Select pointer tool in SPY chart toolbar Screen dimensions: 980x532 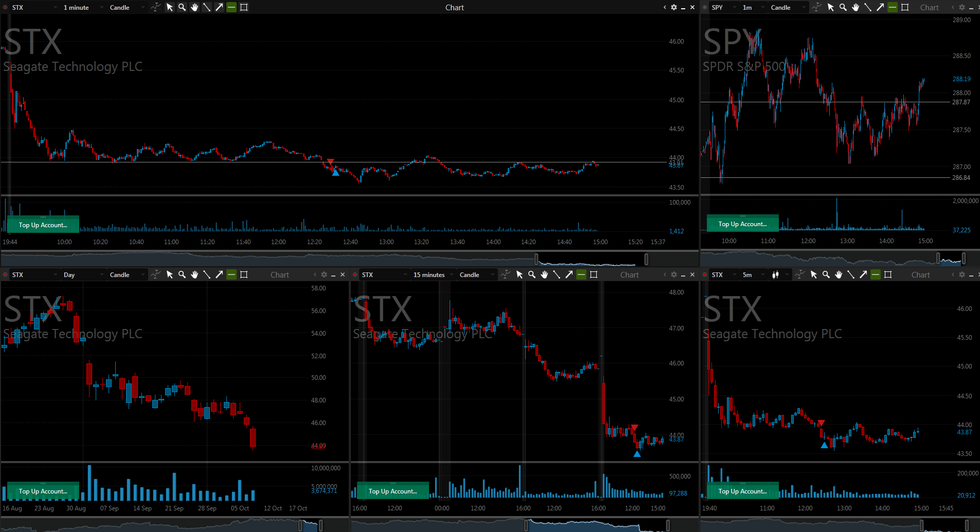click(x=831, y=7)
